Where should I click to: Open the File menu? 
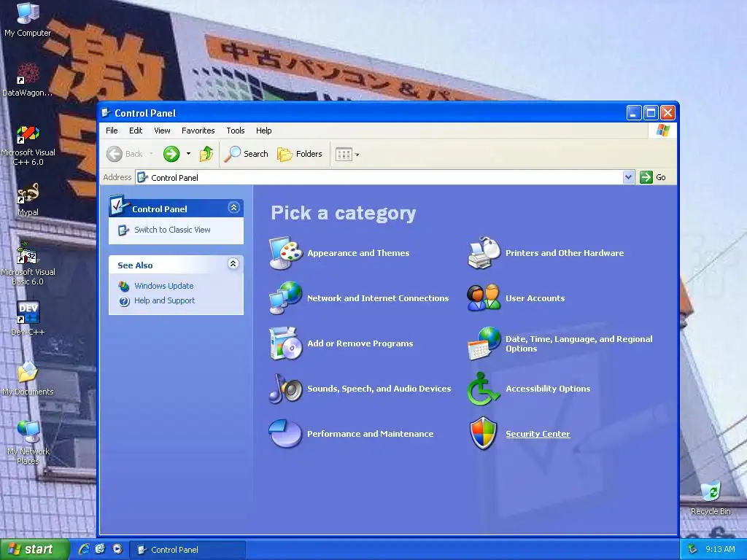coord(112,131)
